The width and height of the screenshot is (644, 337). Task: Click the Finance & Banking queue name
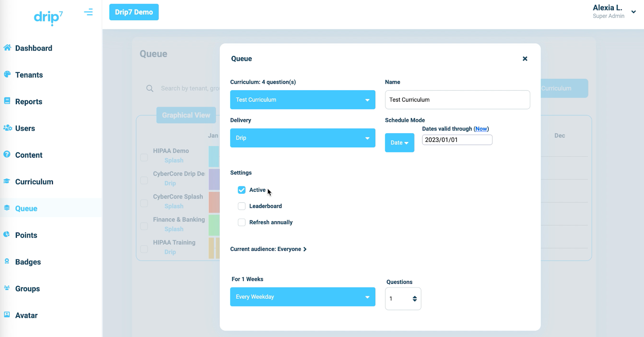[x=179, y=220]
